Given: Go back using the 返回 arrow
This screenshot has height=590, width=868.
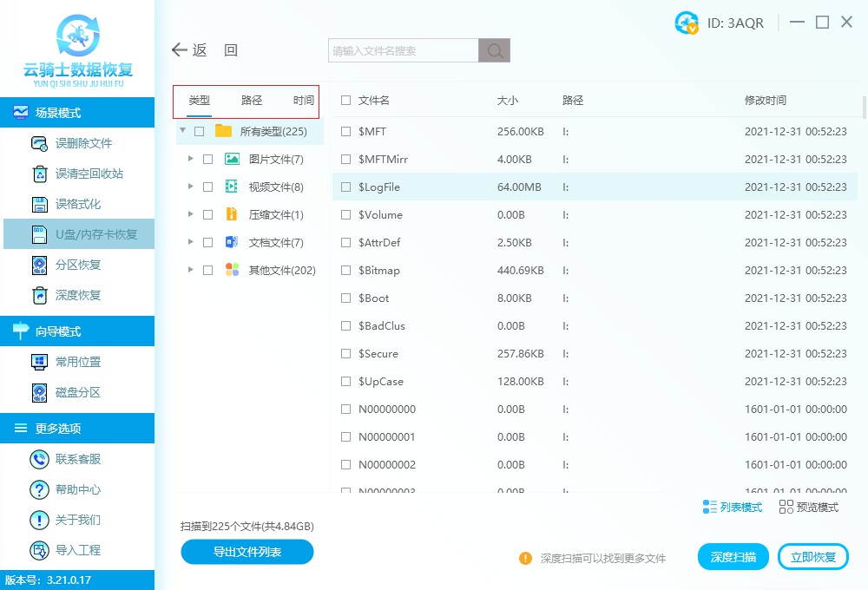Looking at the screenshot, I should tap(180, 50).
